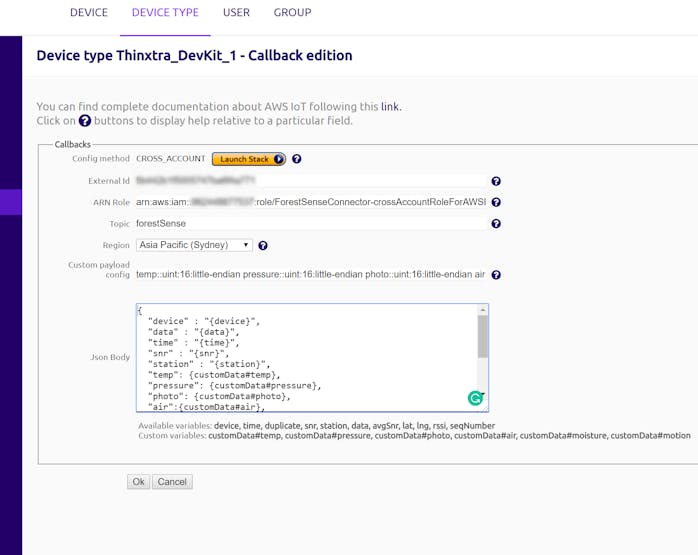Click the Json Body scrollbar thumb
The image size is (698, 555).
click(483, 336)
